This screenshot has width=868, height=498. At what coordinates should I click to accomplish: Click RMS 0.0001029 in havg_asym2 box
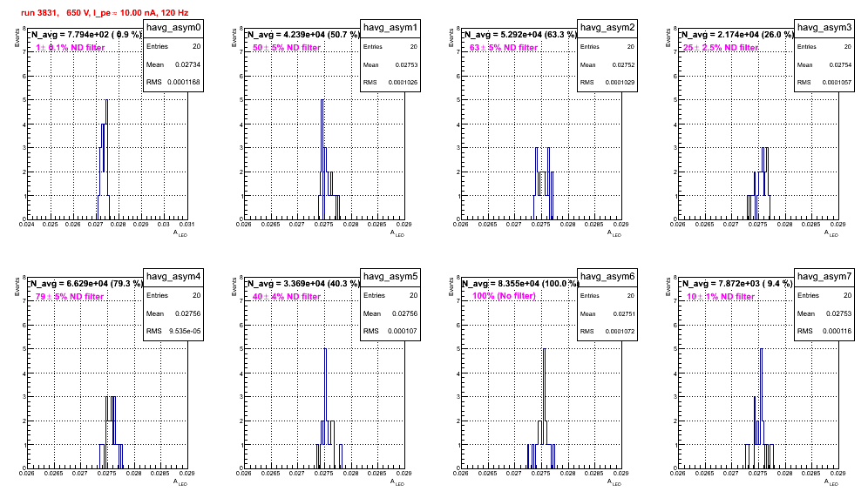coord(607,82)
